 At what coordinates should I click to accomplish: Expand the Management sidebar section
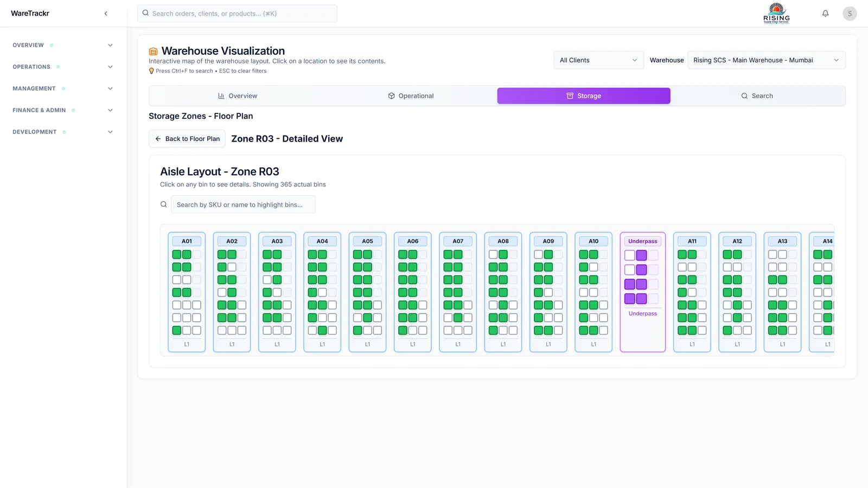click(63, 88)
